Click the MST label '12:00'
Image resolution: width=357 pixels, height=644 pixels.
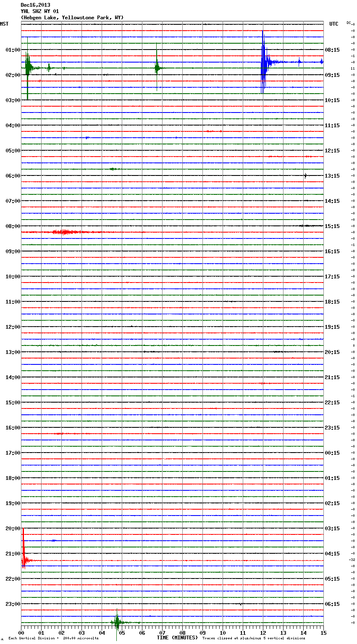coord(13,327)
